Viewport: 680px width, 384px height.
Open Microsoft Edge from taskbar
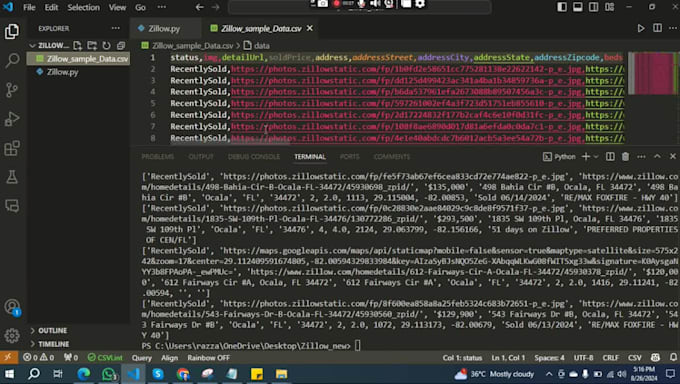click(x=84, y=374)
